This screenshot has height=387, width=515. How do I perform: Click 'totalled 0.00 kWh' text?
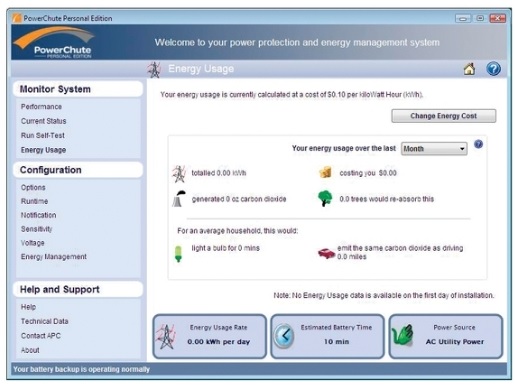[x=219, y=173]
